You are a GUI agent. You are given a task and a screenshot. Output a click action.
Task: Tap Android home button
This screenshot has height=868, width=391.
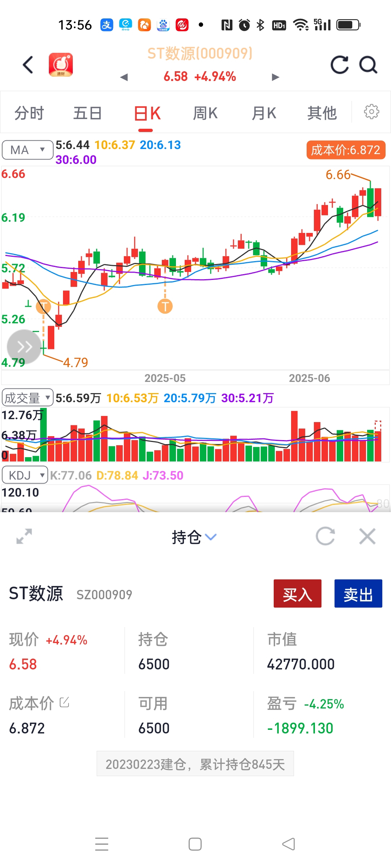195,844
